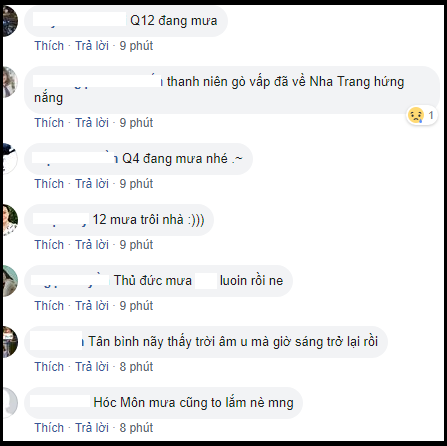Click Thích under the Nha Trang comment
The width and height of the screenshot is (447, 446).
tap(49, 123)
